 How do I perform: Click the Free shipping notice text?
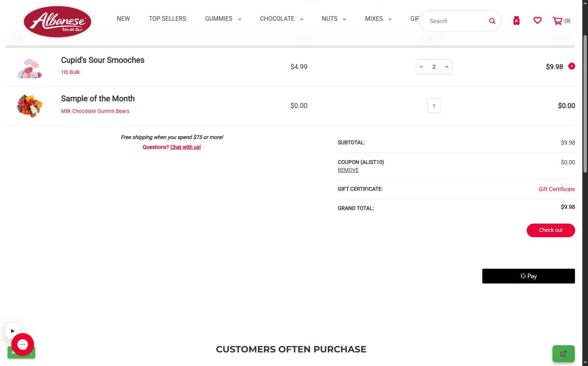click(x=172, y=137)
